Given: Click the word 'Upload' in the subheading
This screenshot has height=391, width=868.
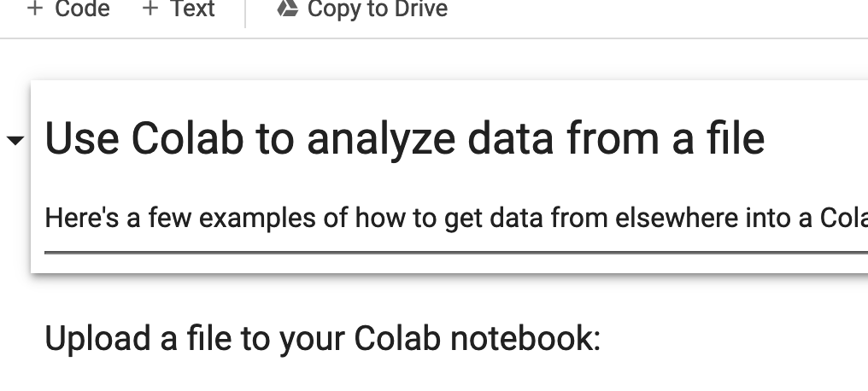Looking at the screenshot, I should pos(97,339).
